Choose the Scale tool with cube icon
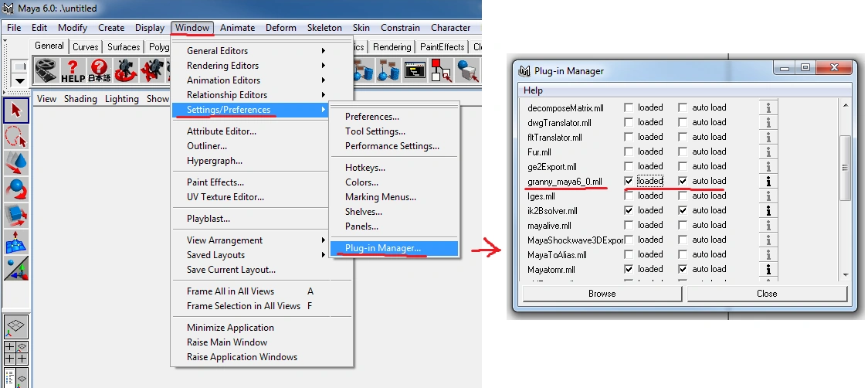The width and height of the screenshot is (868, 388). (x=16, y=216)
